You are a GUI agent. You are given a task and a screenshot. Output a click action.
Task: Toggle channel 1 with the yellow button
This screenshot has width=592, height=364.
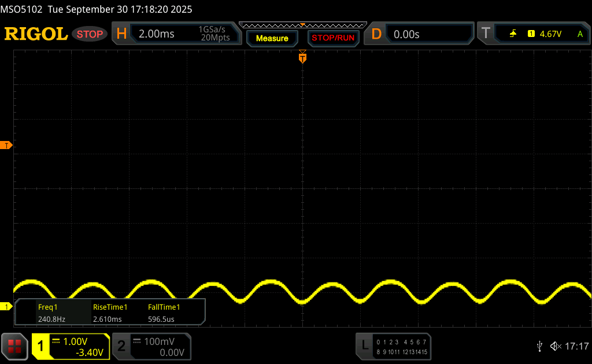point(41,346)
